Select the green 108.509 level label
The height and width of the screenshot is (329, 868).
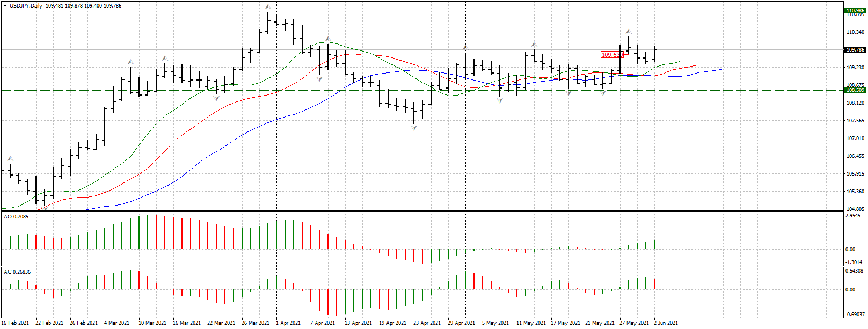855,90
